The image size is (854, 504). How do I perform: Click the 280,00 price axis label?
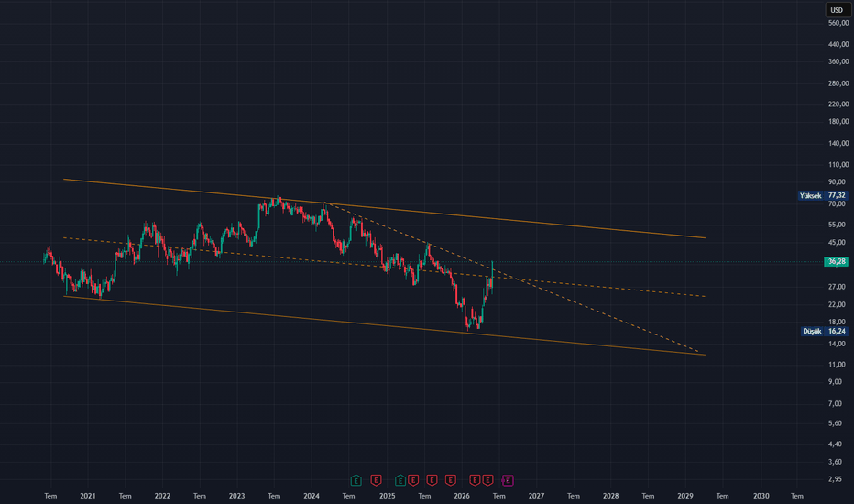coord(838,83)
